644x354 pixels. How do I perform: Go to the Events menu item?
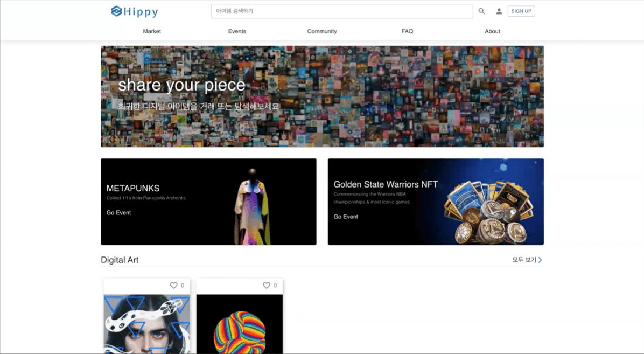237,31
